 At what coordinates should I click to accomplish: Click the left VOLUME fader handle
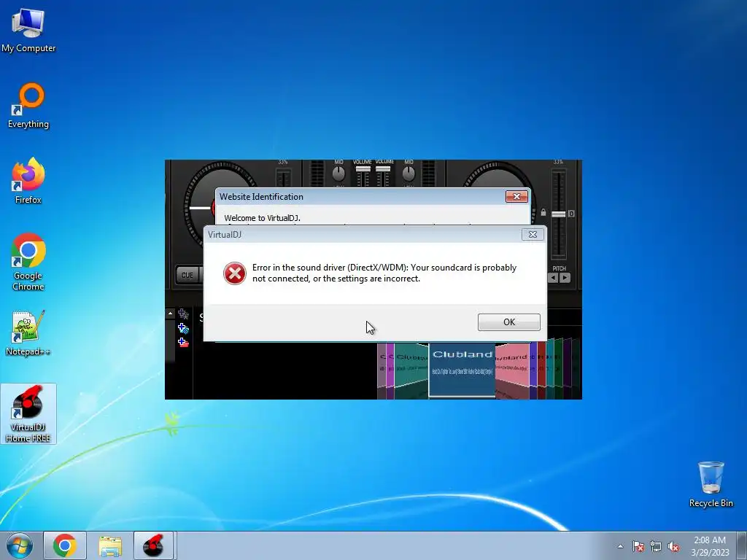(x=363, y=169)
